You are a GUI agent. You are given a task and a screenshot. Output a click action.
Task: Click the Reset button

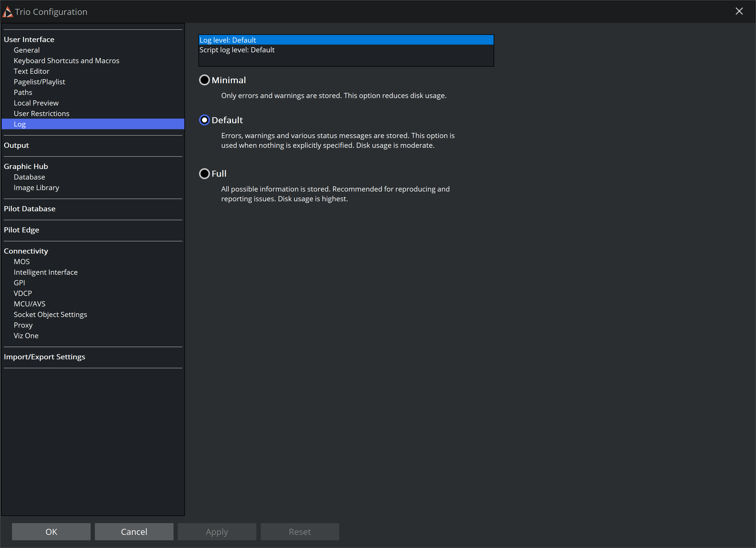(x=300, y=532)
